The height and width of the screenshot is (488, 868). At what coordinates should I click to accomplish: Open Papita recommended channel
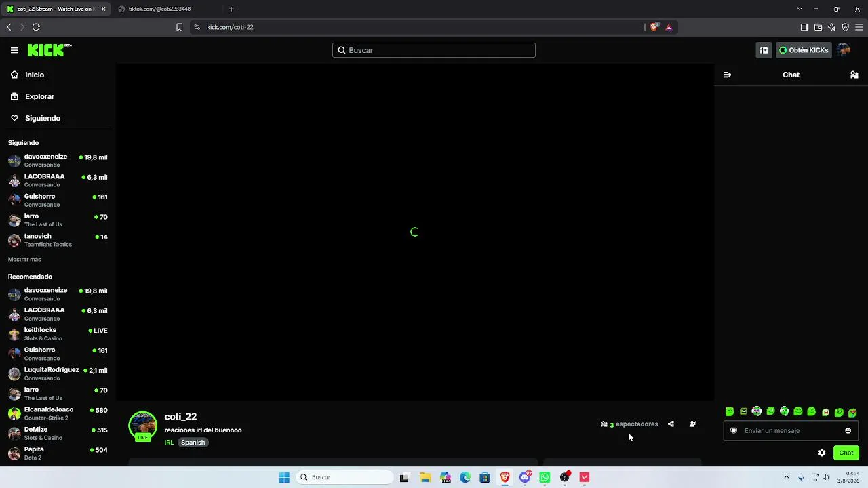tap(58, 453)
